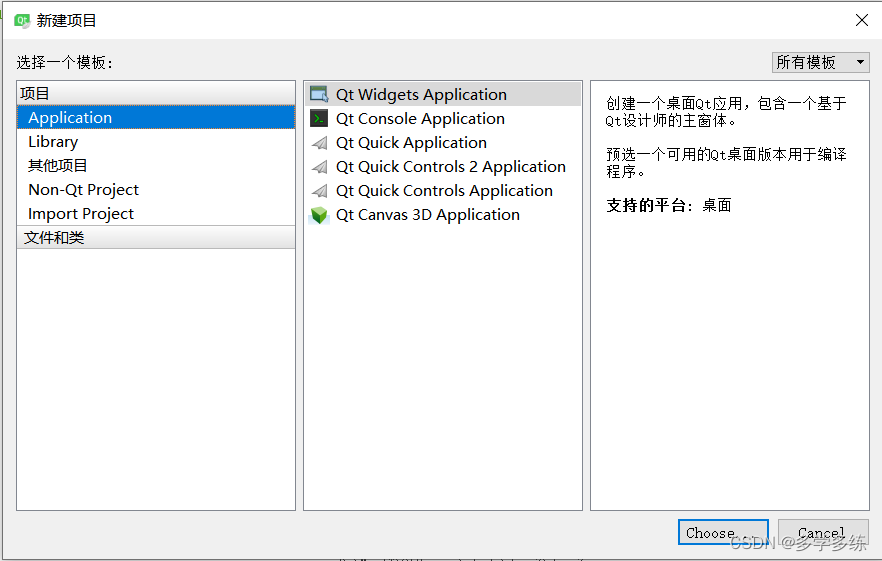The width and height of the screenshot is (882, 561).
Task: Select the Non-Qt Project category
Action: [x=156, y=190]
